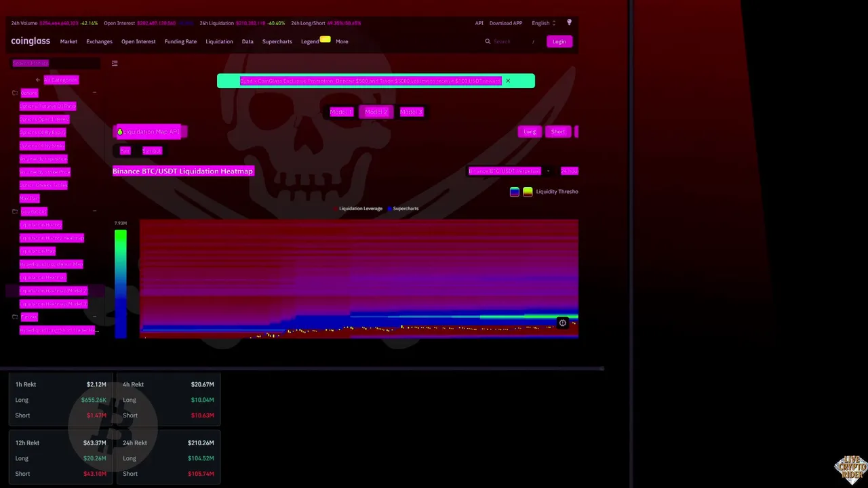Open the More menu
The width and height of the screenshot is (868, 488).
tap(342, 41)
